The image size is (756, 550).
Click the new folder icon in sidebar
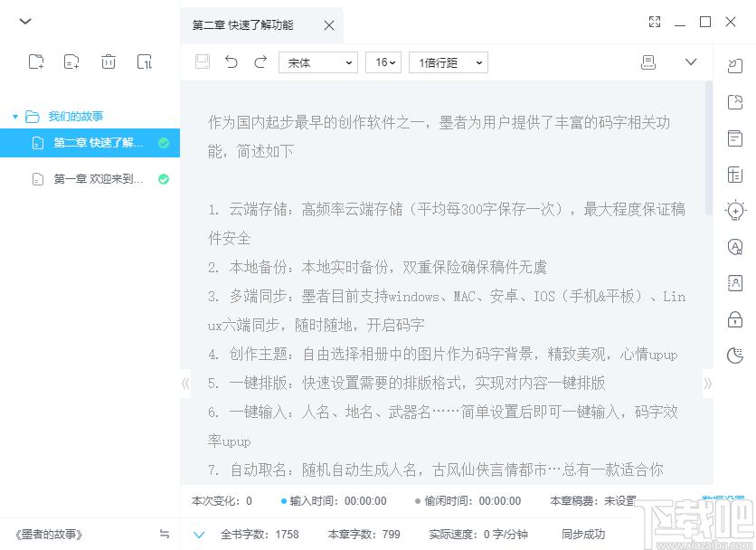pos(36,62)
